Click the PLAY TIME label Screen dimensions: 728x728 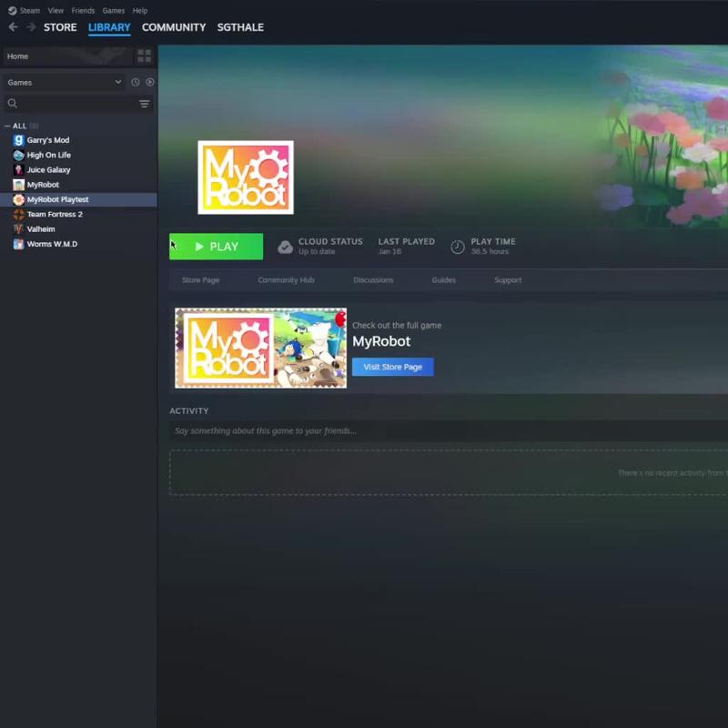coord(493,241)
